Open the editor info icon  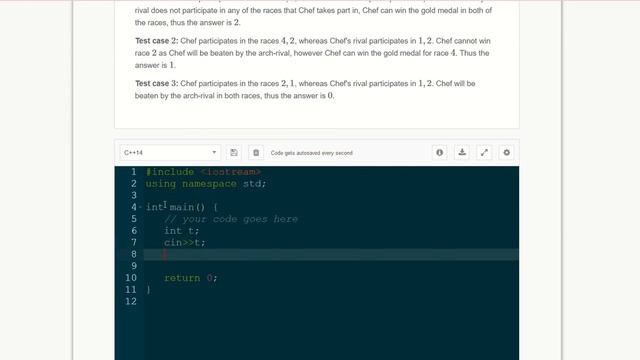click(440, 153)
